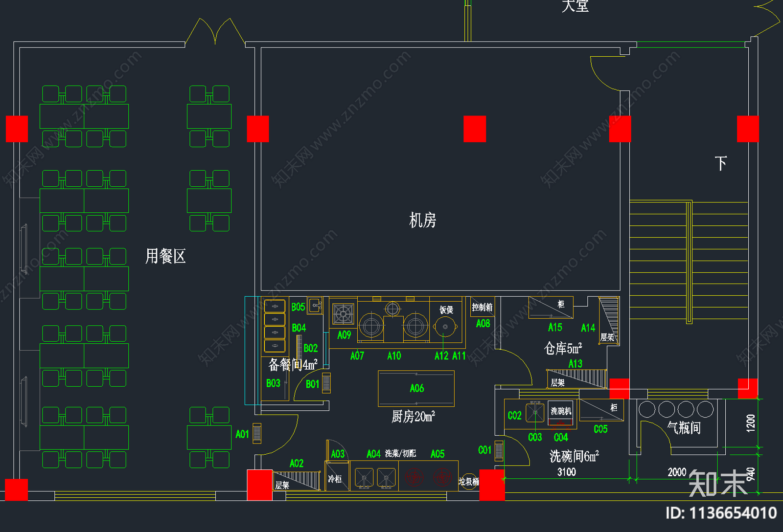Click equipment tag A09
The height and width of the screenshot is (532, 783).
click(344, 335)
